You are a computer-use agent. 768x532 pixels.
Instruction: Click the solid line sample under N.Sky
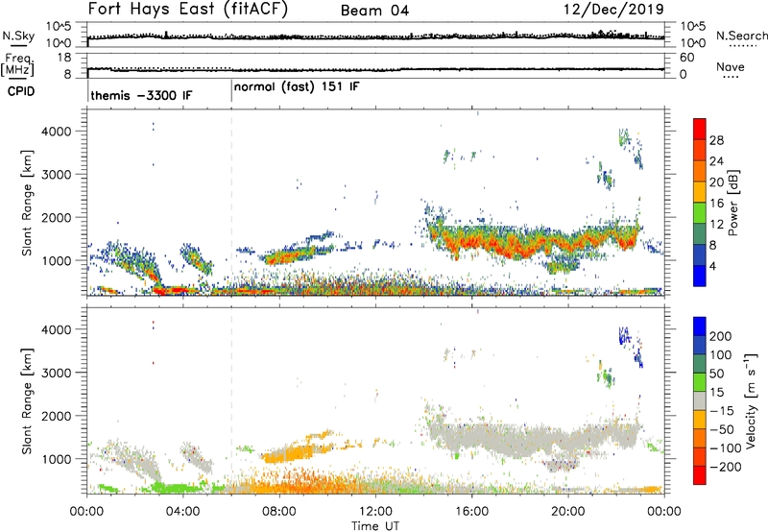point(18,45)
